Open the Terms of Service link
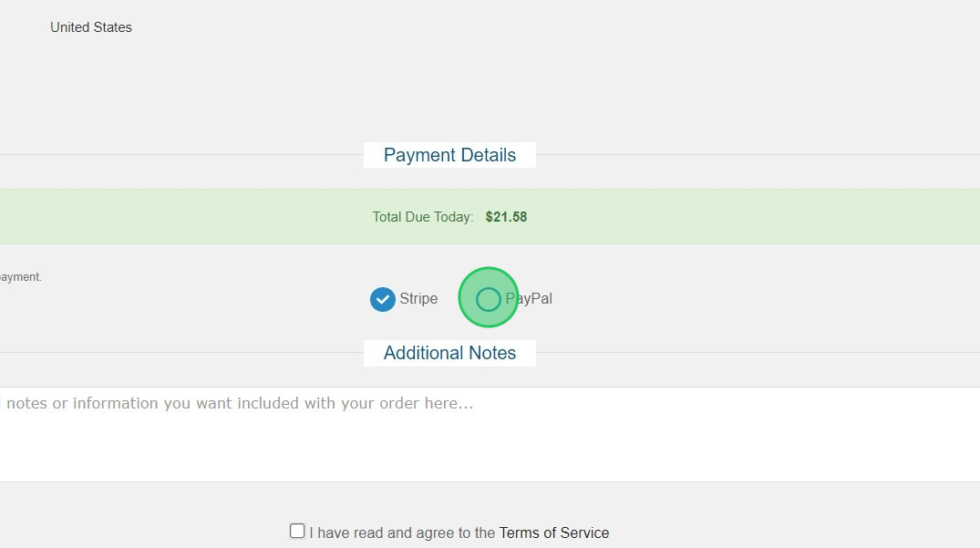Screen dimensions: 980x548 pyautogui.click(x=553, y=533)
